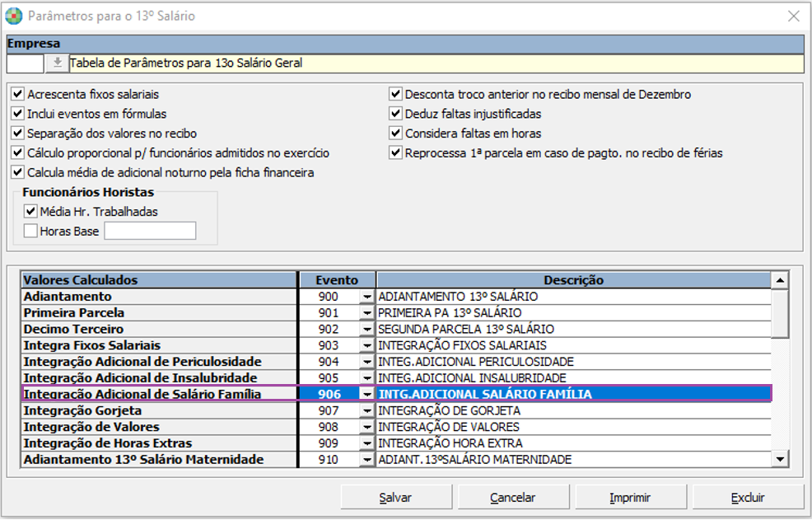Click description PRIMEIRA PA 13º SALÁRIO cell

(x=574, y=313)
